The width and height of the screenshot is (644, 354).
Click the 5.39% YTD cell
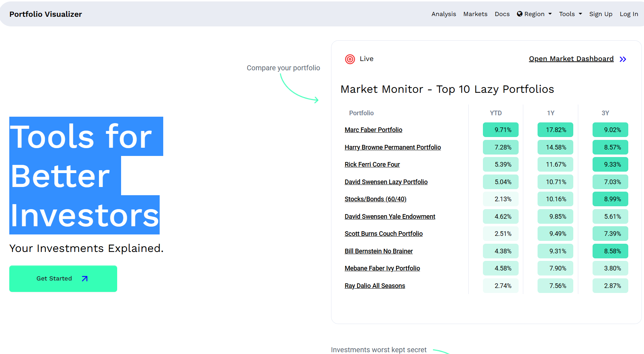tap(501, 165)
